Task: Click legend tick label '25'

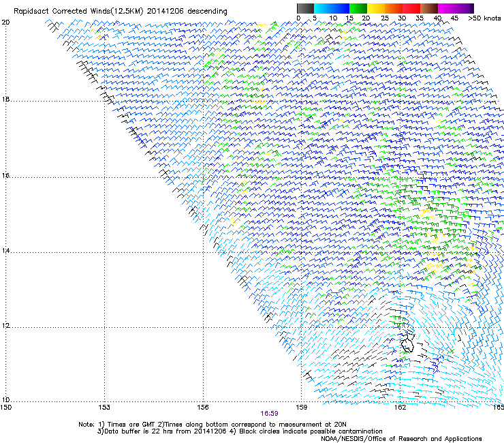Action: tap(384, 18)
